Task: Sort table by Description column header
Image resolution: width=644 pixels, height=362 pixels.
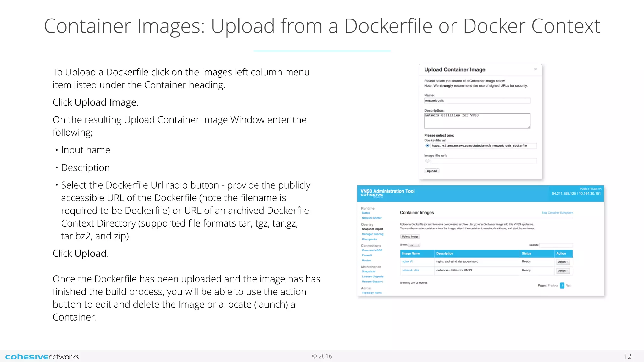Action: (x=477, y=254)
